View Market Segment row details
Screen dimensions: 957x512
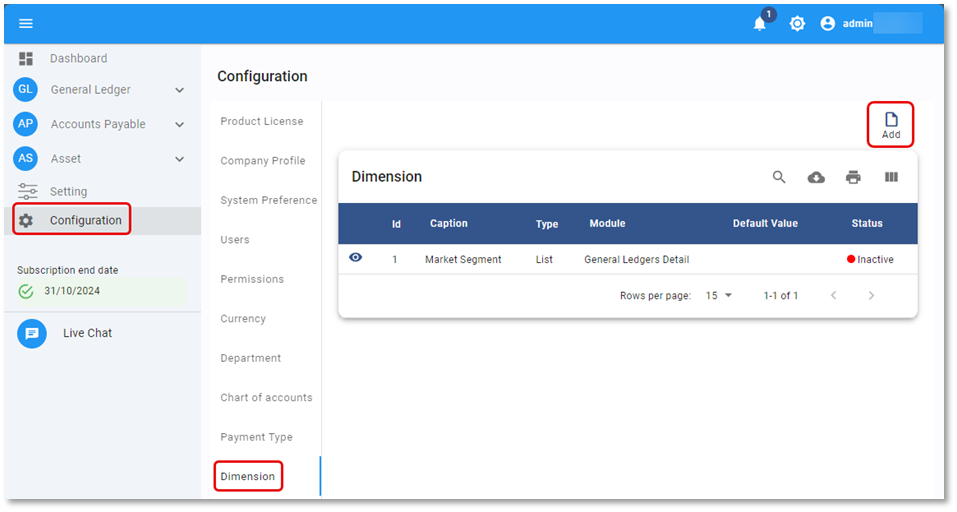(355, 258)
